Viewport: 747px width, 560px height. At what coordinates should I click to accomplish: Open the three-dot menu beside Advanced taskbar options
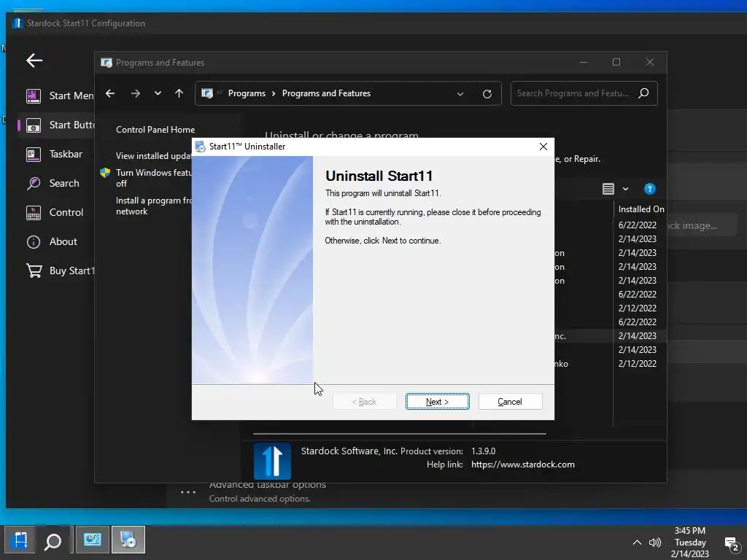[x=188, y=492]
